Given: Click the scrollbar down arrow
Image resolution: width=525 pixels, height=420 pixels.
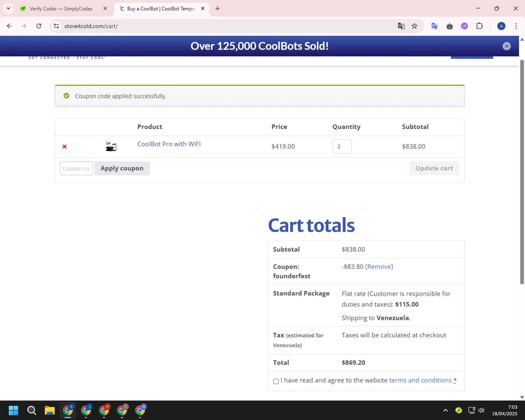Looking at the screenshot, I should tap(522, 397).
